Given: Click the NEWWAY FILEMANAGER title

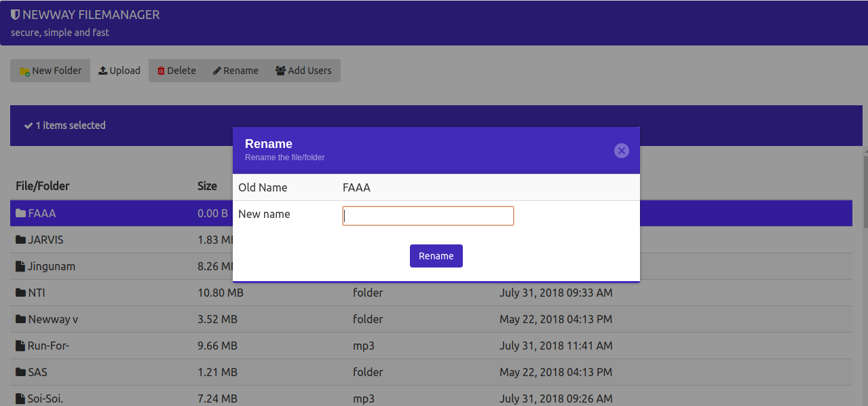Looking at the screenshot, I should coord(91,14).
